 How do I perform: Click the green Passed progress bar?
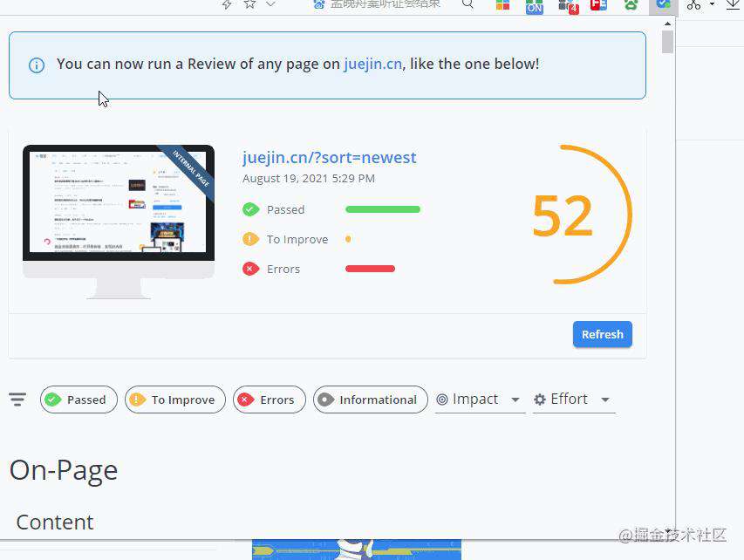pos(383,209)
